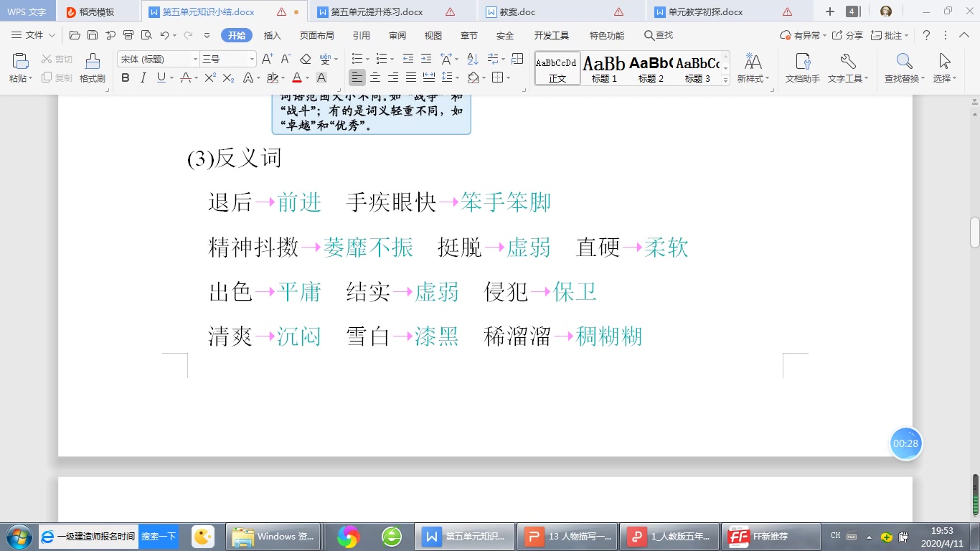Apply the 标题 1 heading style

coord(604,69)
